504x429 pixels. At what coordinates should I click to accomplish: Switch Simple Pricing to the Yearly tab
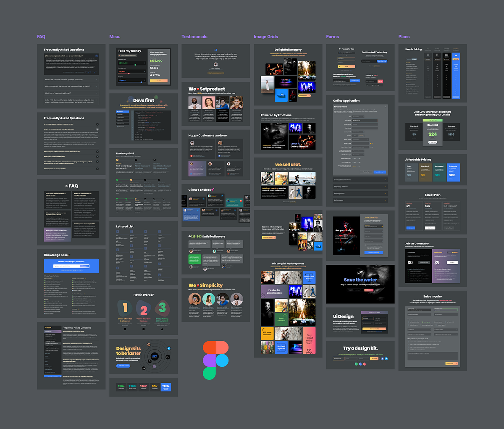[x=414, y=59]
